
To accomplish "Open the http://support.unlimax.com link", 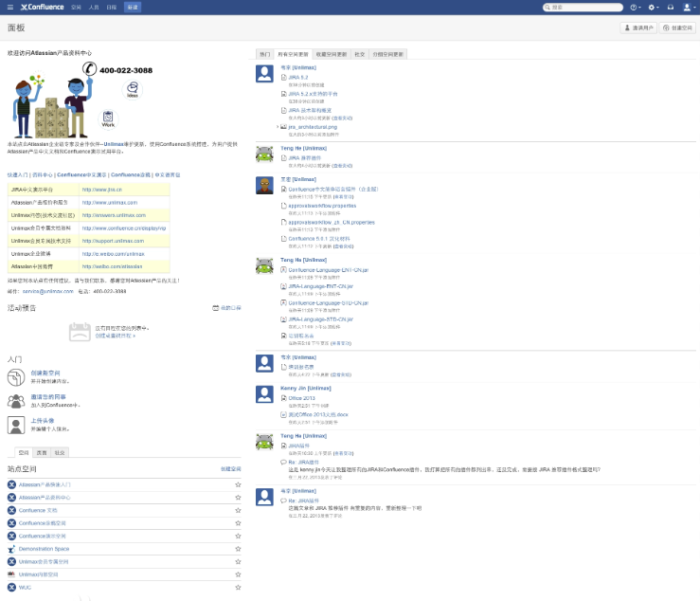I will point(113,241).
